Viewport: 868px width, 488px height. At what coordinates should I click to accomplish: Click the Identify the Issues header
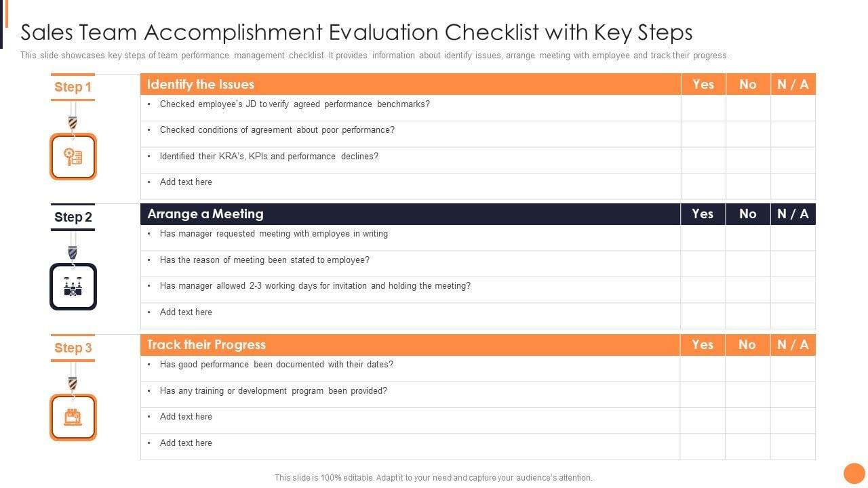201,84
